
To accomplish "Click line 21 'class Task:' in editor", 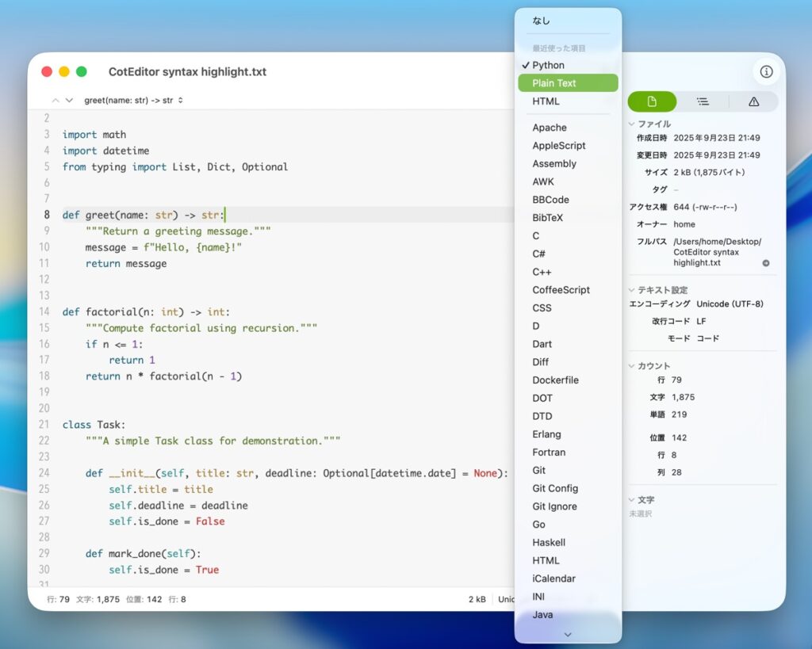I will [x=94, y=425].
